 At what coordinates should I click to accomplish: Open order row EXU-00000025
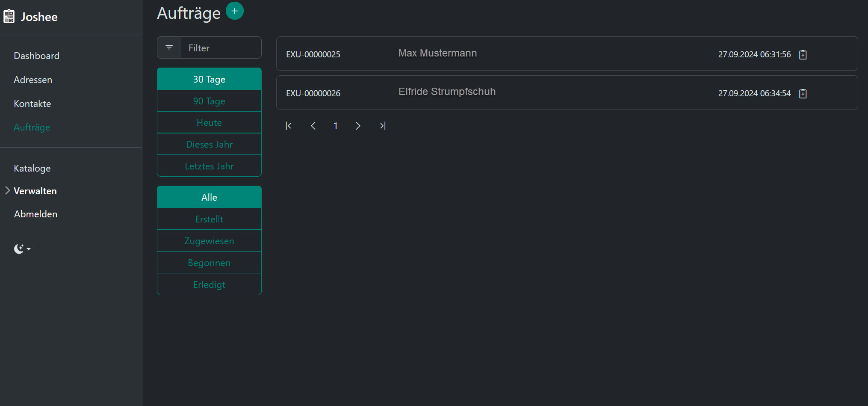click(x=567, y=53)
